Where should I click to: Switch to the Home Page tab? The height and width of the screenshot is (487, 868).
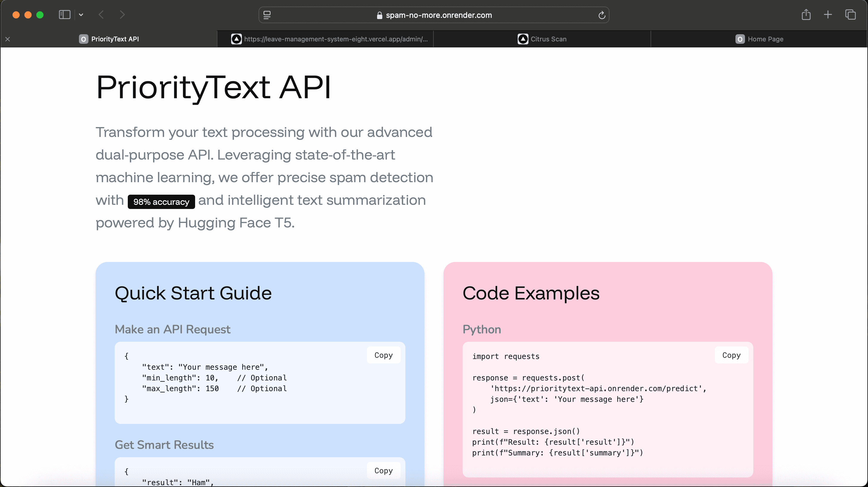(759, 39)
